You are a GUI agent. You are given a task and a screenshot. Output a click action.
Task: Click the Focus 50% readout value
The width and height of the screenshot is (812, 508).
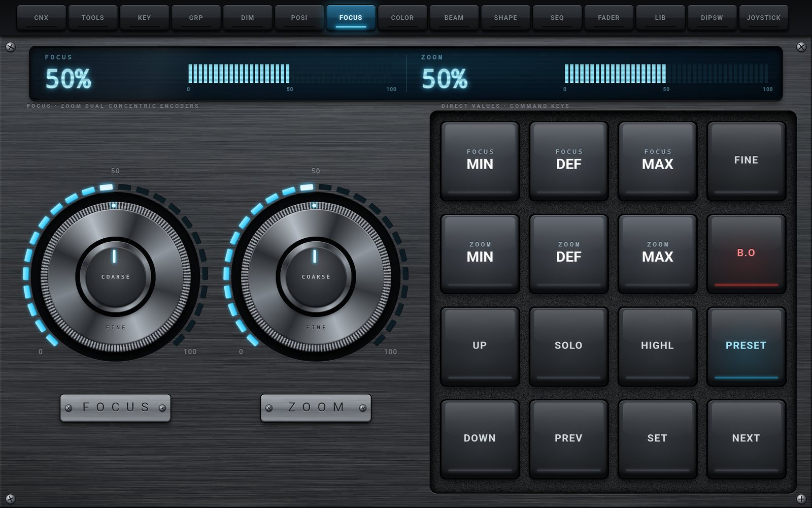pos(68,79)
